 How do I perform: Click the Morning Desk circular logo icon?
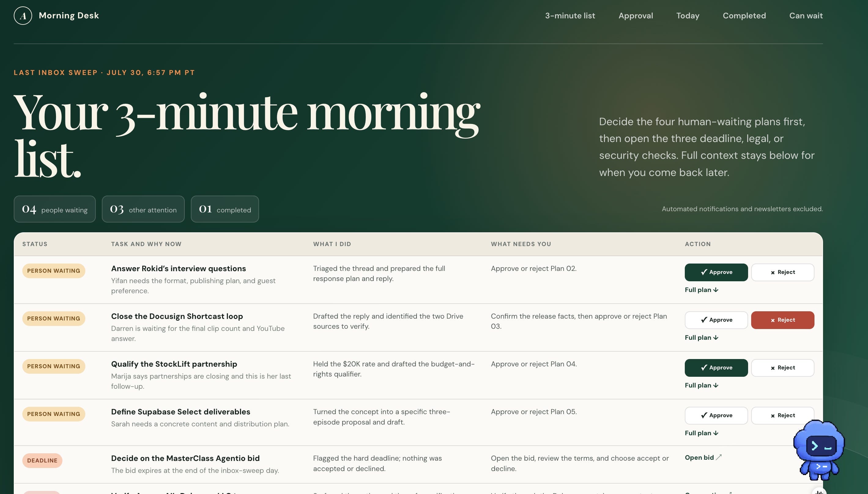[23, 16]
